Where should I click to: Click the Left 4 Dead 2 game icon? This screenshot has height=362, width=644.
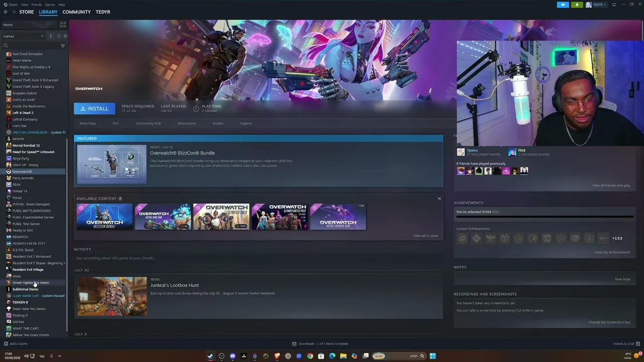(x=9, y=113)
